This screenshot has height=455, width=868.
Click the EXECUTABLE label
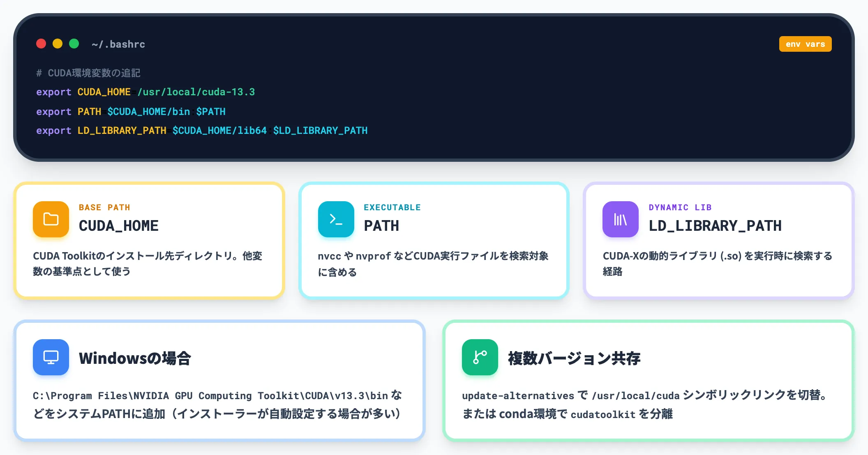point(392,207)
